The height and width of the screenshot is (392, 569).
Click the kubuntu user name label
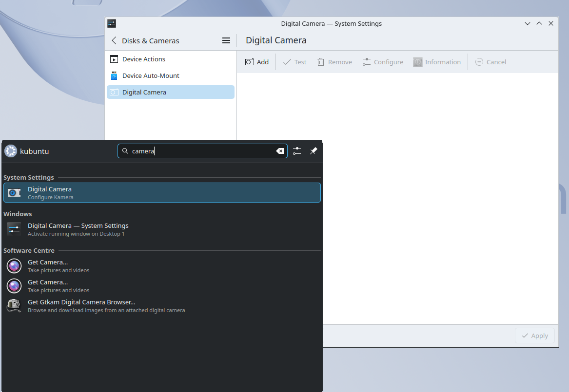pos(35,151)
